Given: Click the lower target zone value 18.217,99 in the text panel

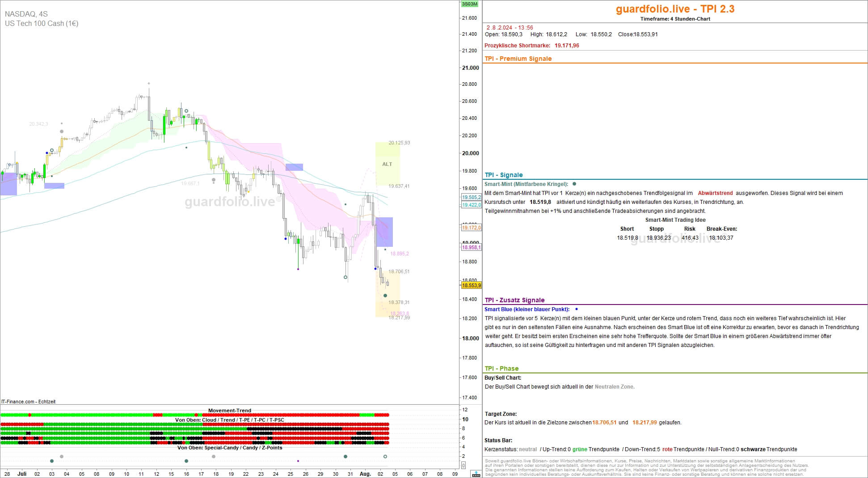Looking at the screenshot, I should point(645,423).
